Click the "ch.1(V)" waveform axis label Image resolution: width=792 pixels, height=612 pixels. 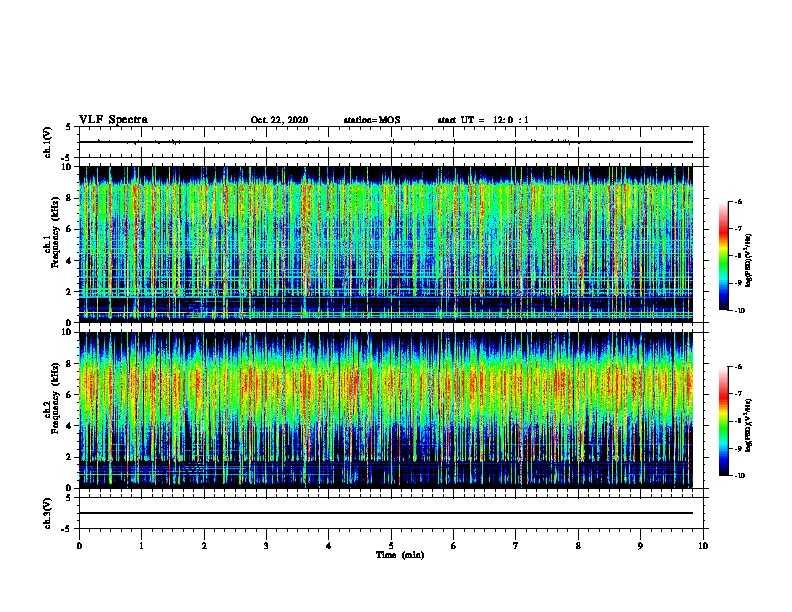pyautogui.click(x=47, y=142)
